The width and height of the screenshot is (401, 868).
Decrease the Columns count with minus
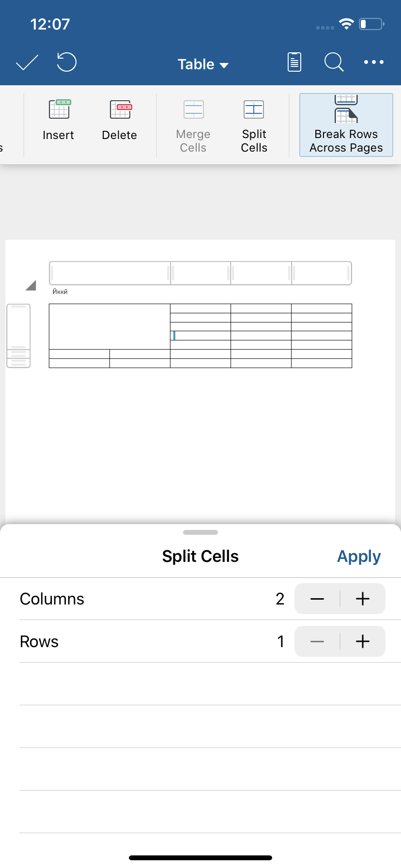tap(317, 599)
